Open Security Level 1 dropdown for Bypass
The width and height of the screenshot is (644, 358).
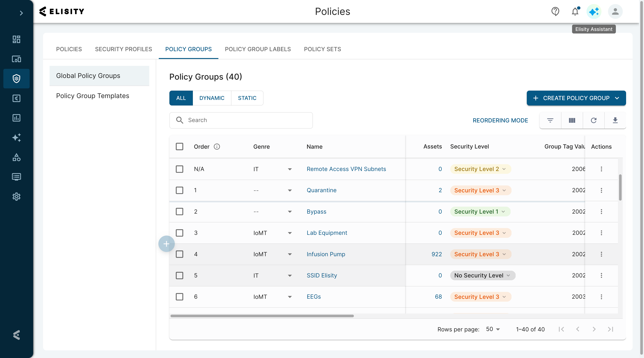[480, 212]
